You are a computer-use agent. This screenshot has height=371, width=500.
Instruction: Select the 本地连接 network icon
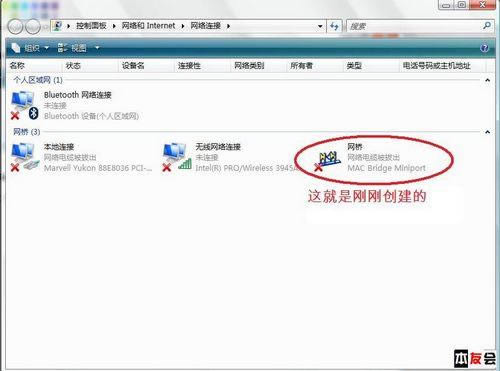tap(24, 157)
